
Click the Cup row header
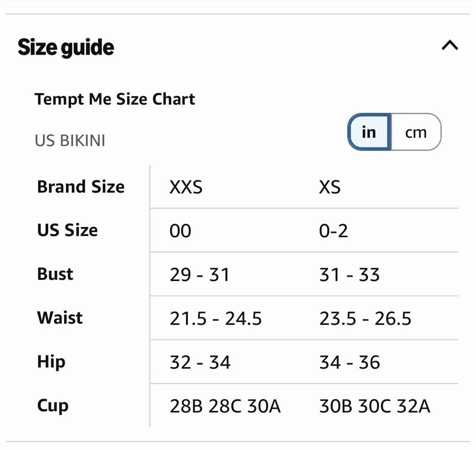tap(53, 406)
